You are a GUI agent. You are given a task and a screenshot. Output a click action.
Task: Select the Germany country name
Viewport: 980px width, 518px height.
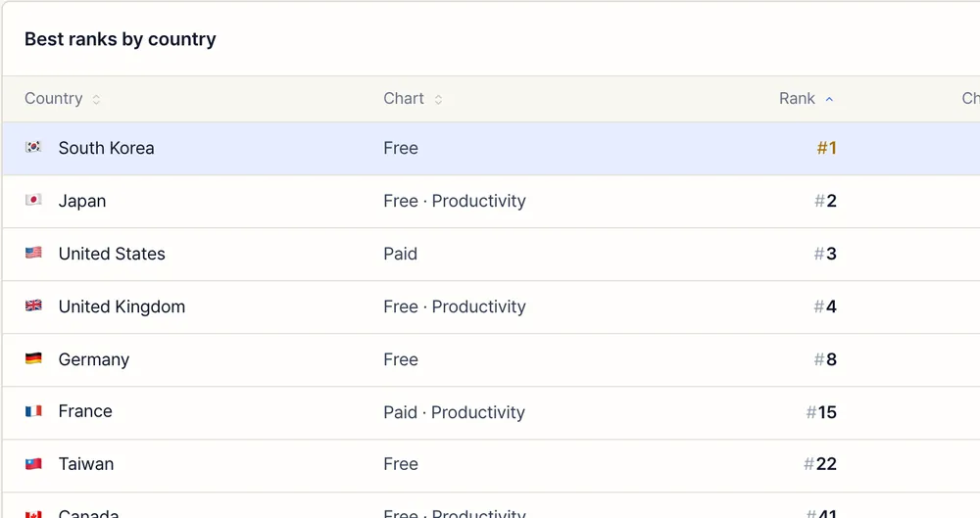coord(94,360)
